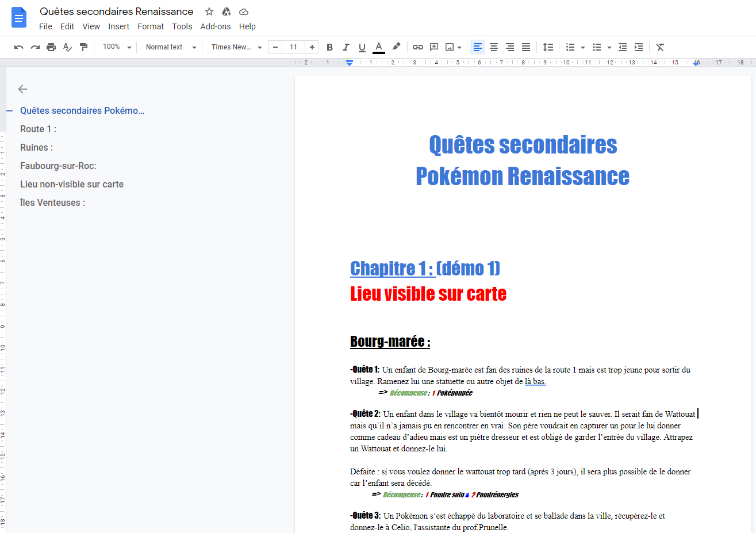Increase font size with plus button

(312, 47)
